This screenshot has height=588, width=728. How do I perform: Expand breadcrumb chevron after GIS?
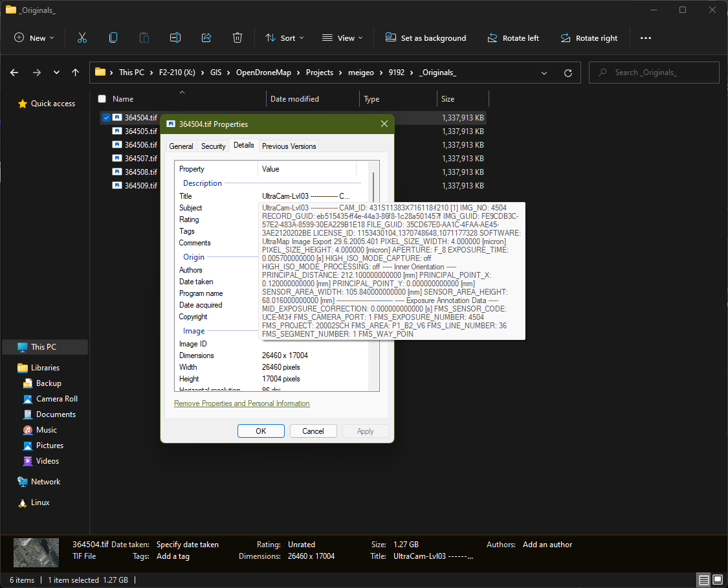coord(228,73)
